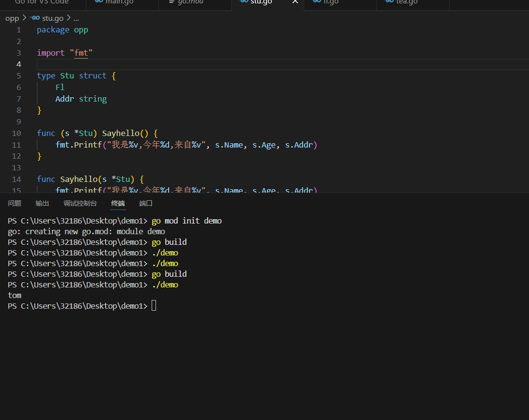
Task: Click the 'Stu' type name on line 5
Action: pos(67,76)
